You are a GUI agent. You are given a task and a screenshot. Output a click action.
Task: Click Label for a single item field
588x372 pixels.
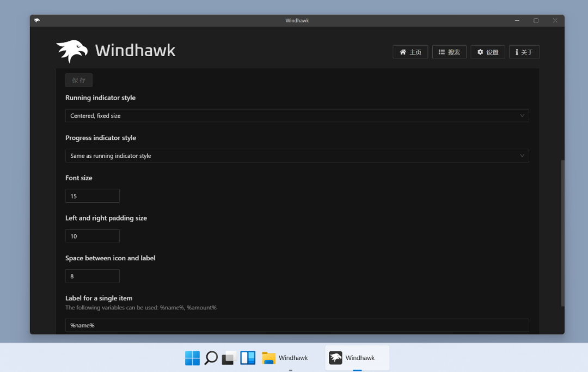coord(297,325)
